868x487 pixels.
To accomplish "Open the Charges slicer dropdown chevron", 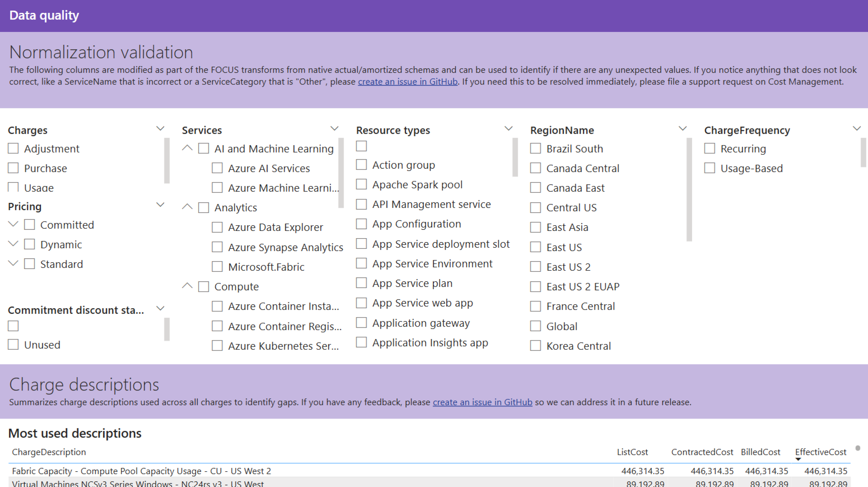I will point(161,128).
